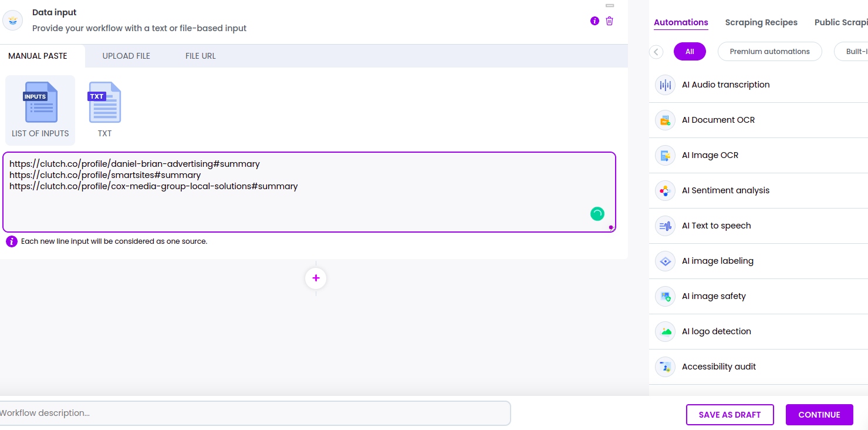Click the Data input step icon
This screenshot has width=868, height=430.
pyautogui.click(x=13, y=21)
